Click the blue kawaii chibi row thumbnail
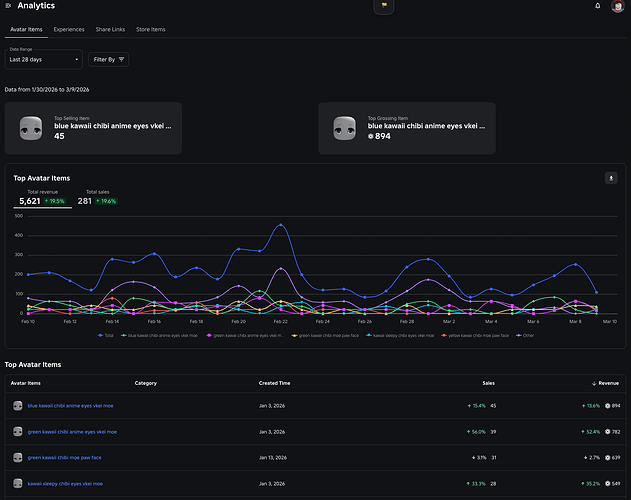Image resolution: width=631 pixels, height=500 pixels. click(x=18, y=406)
